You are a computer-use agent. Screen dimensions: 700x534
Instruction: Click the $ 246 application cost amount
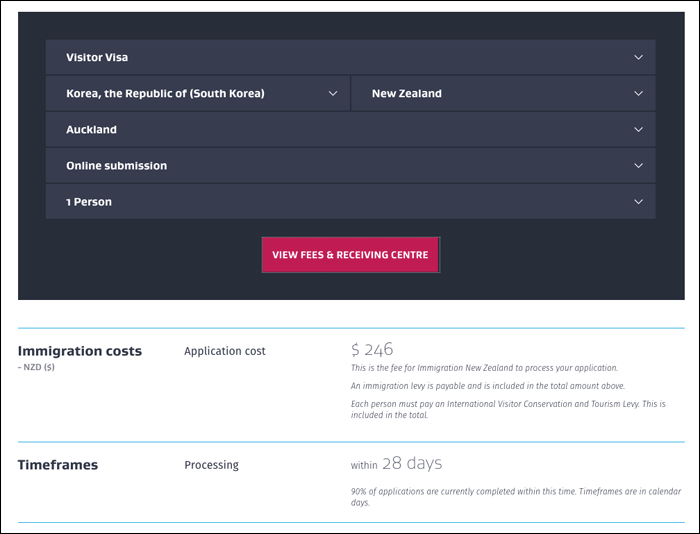372,349
